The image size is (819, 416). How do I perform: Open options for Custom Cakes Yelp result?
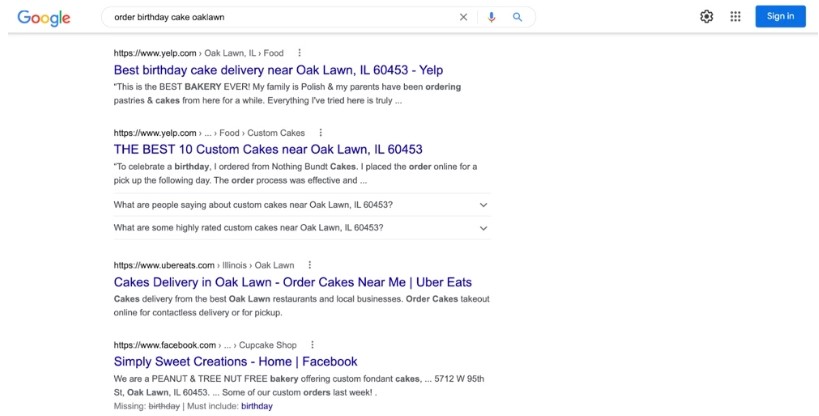(321, 133)
